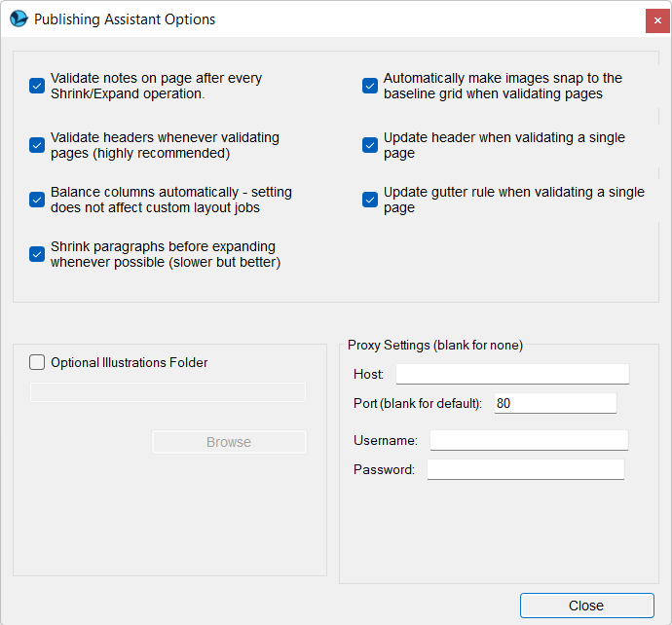Click the Proxy Settings group label

[435, 346]
